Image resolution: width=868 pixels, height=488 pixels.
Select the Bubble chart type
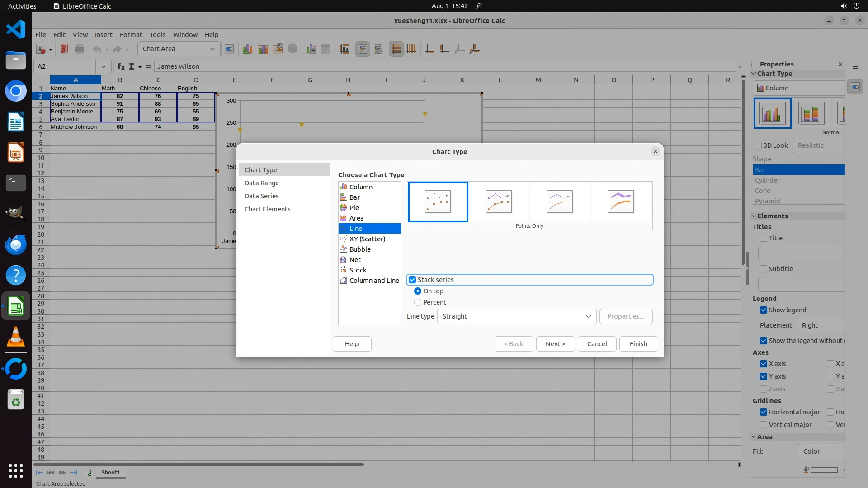pyautogui.click(x=360, y=249)
